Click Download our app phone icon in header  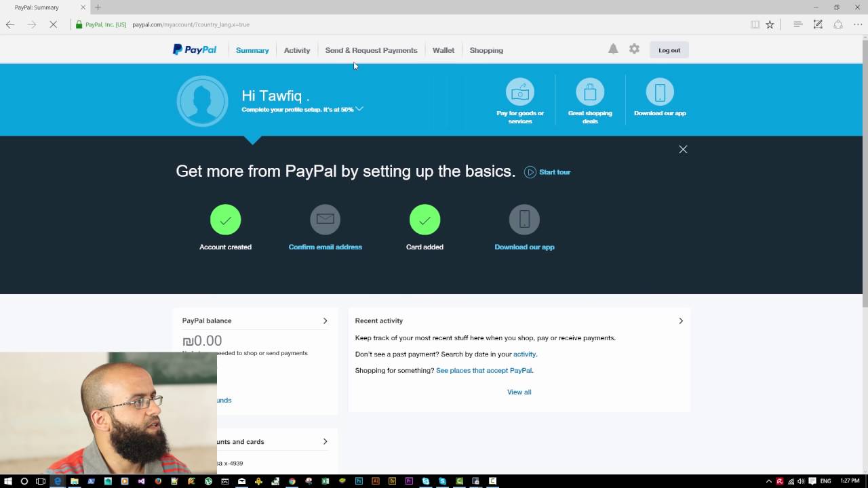point(660,91)
